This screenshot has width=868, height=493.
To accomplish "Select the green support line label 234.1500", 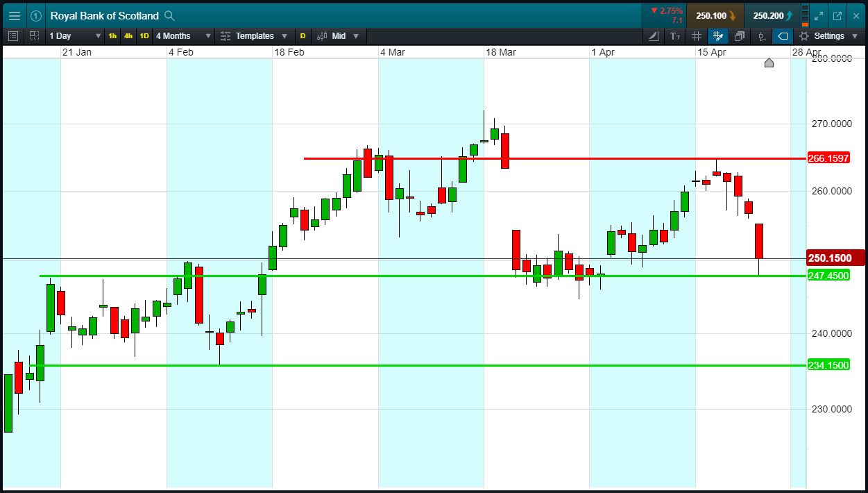I will pos(828,365).
